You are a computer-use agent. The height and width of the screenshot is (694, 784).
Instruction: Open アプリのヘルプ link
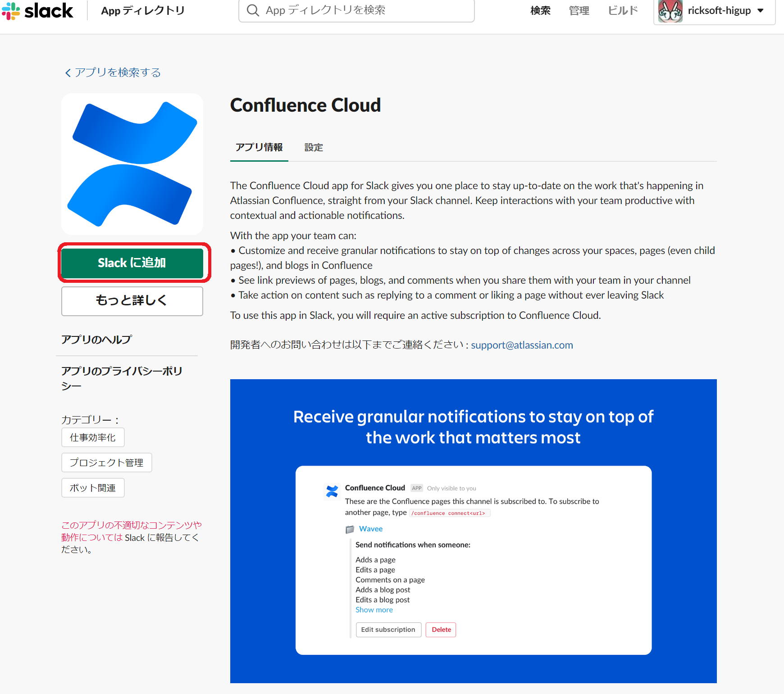click(96, 339)
